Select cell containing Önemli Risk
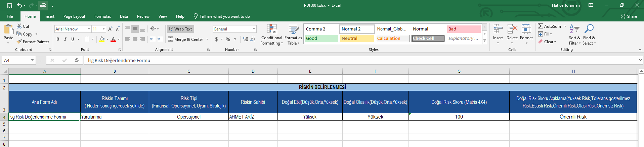This screenshot has width=644, height=147. point(573,117)
